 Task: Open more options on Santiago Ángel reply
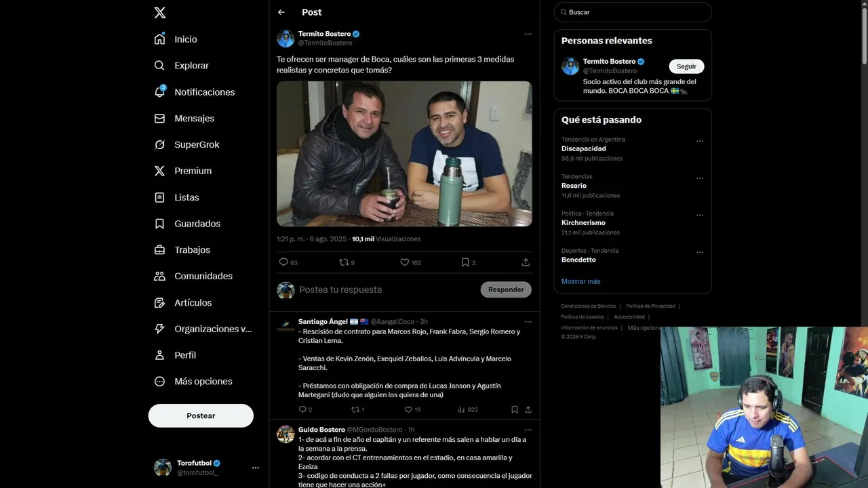[528, 322]
